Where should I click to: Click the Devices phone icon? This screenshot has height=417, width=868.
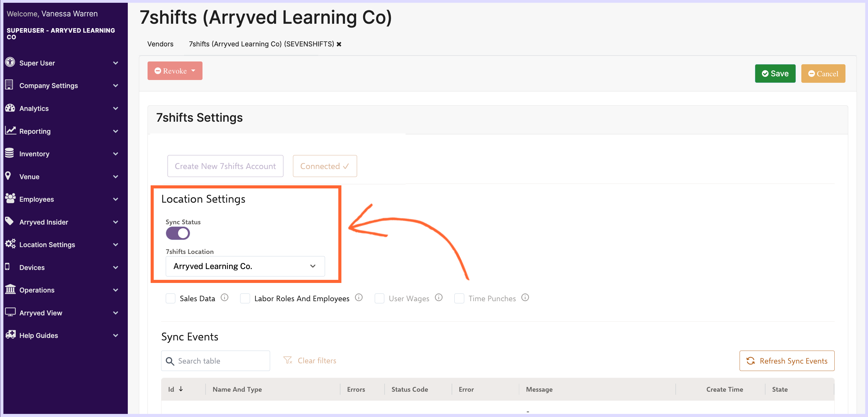[x=7, y=267]
